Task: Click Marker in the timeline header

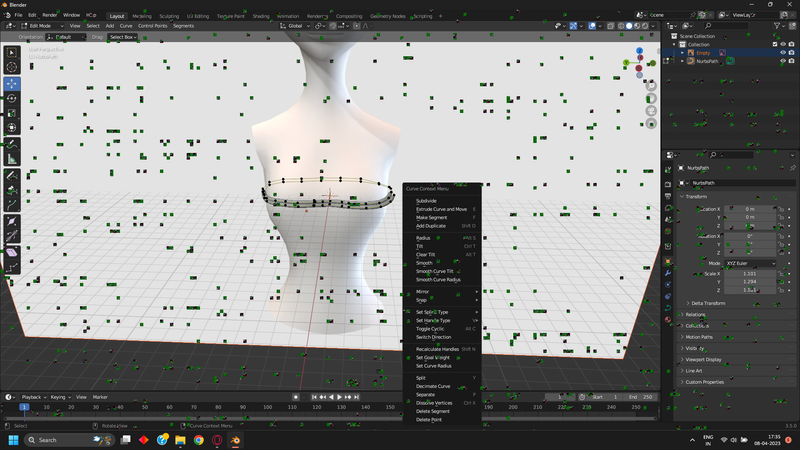Action: 100,397
